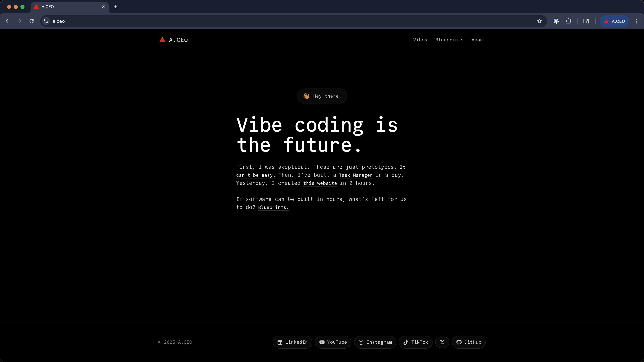Viewport: 644px width, 362px height.
Task: Open the Extensions puzzle icon
Action: click(568, 21)
